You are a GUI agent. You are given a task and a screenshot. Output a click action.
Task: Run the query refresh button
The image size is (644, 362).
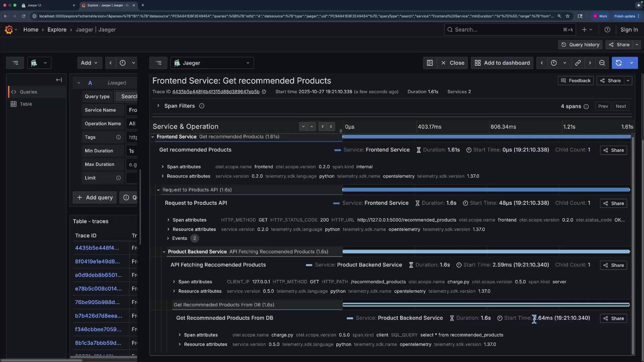coord(619,63)
